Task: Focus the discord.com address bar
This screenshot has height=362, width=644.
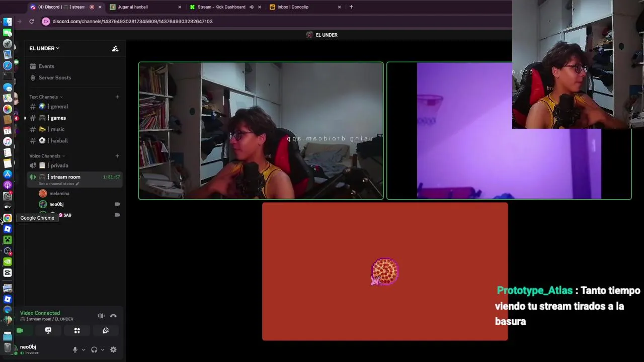Action: tap(132, 21)
